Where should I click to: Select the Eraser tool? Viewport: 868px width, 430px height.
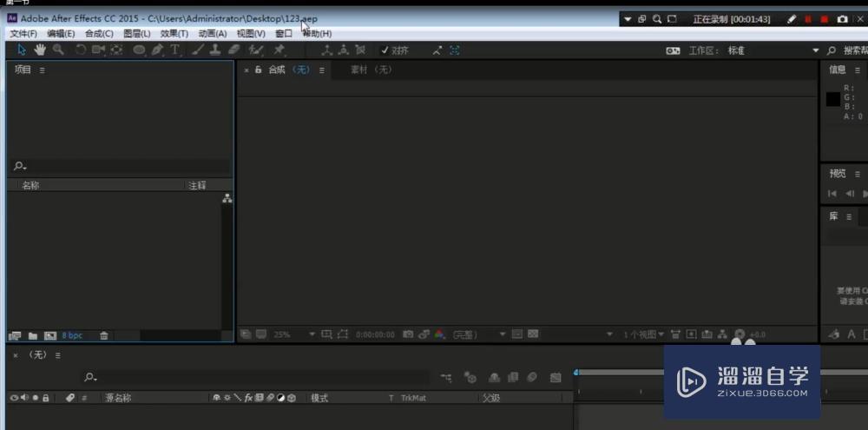pos(233,50)
